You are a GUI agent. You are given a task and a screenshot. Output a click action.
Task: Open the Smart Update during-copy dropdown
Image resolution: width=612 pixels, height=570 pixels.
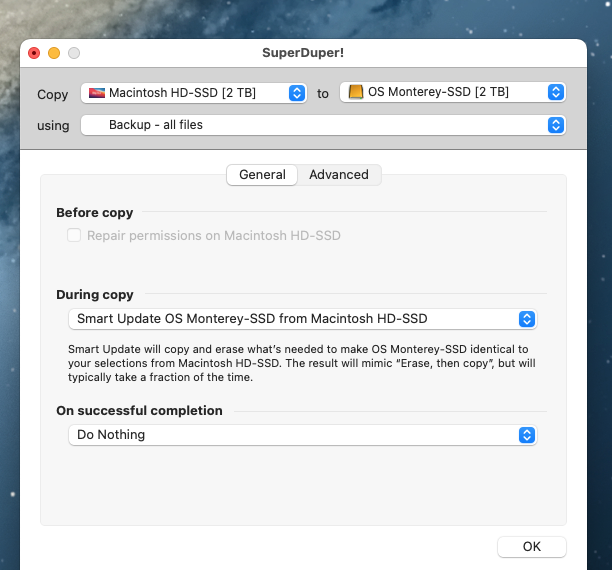point(302,319)
